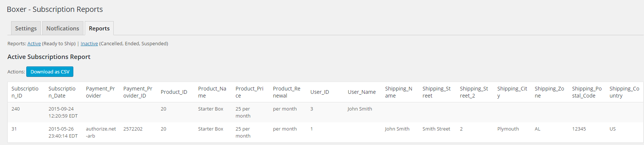This screenshot has height=145, width=644.
Task: Click the Shipping_Postal_Code column header
Action: [587, 92]
